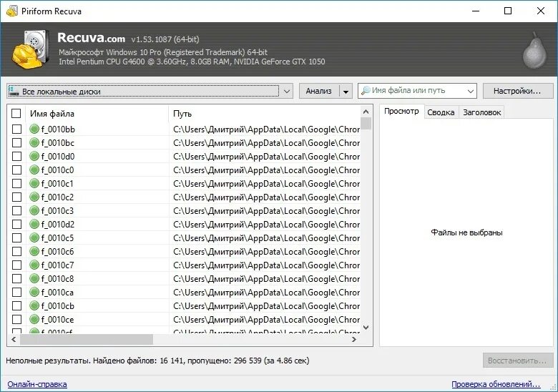This screenshot has height=392, width=558.
Task: Click the green status dot of f_0010c3
Action: tap(34, 210)
